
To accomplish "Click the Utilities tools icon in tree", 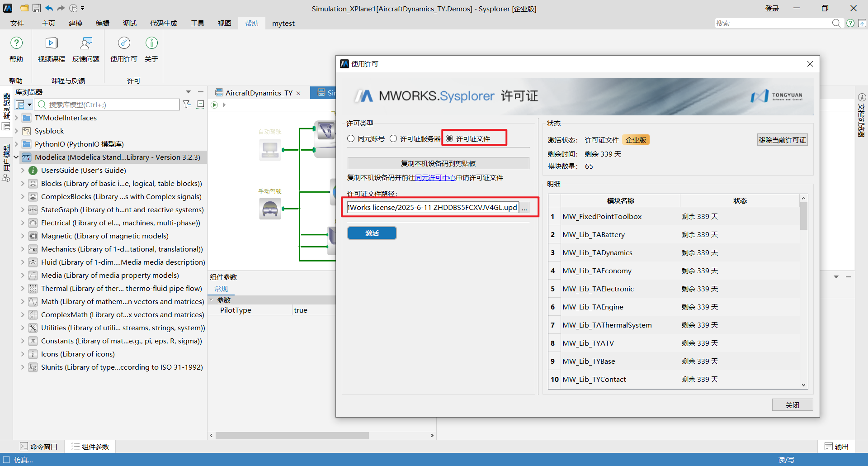I will (33, 328).
